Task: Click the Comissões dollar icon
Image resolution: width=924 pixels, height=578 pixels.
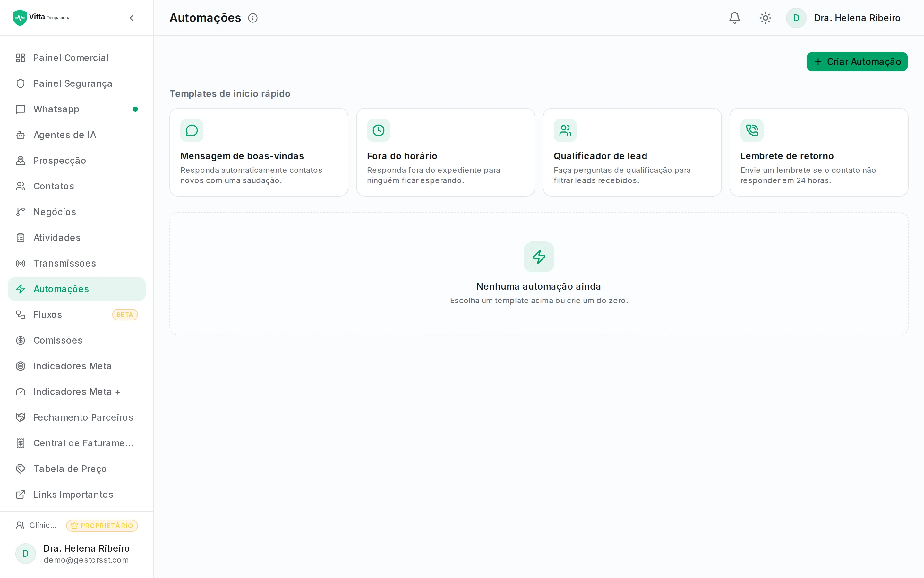Action: [21, 340]
